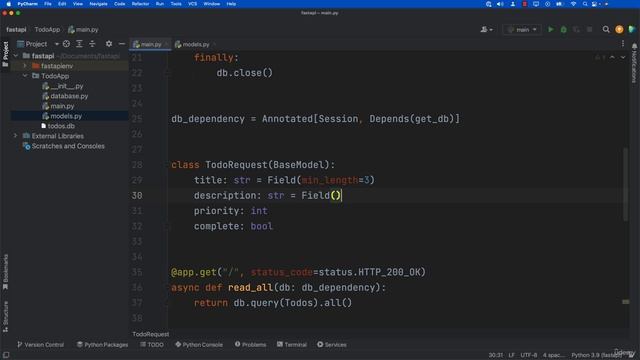Select database.py in project tree
Image resolution: width=640 pixels, height=360 pixels.
69,96
